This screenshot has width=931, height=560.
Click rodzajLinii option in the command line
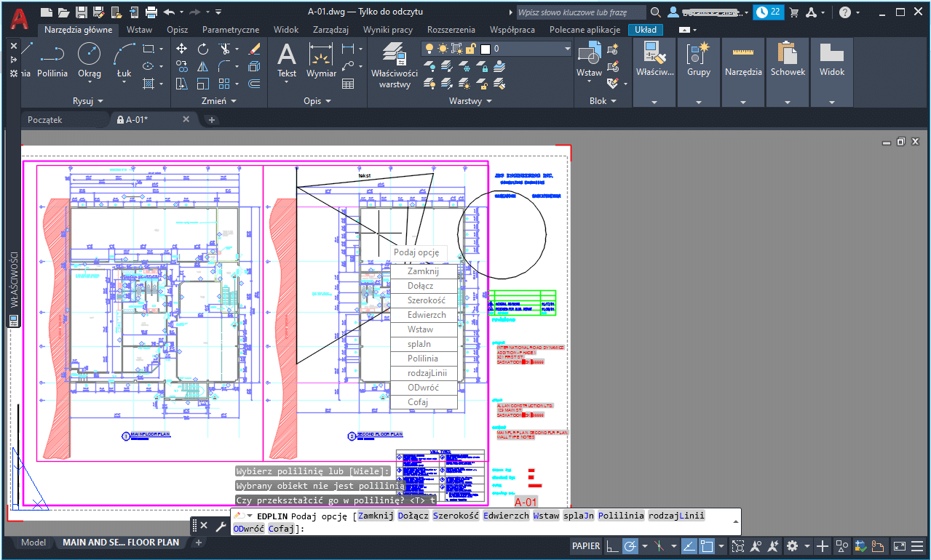pyautogui.click(x=676, y=516)
